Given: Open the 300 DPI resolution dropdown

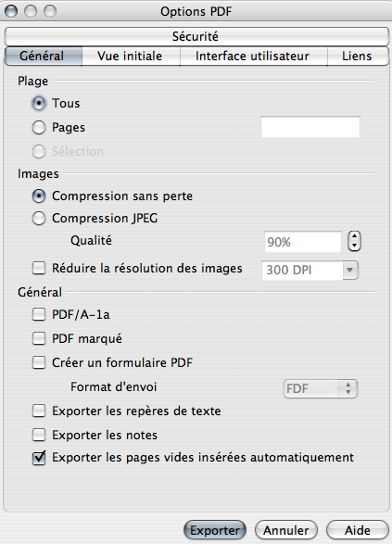Looking at the screenshot, I should tap(310, 271).
